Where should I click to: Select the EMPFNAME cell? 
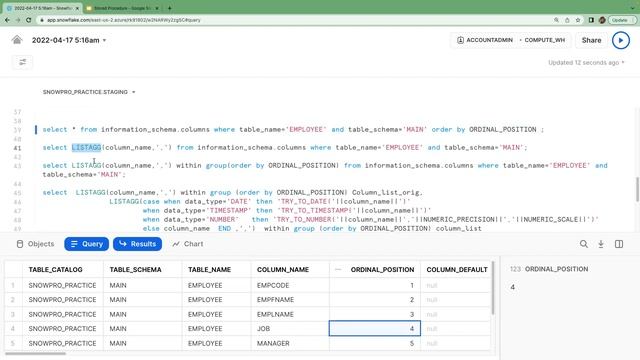290,300
